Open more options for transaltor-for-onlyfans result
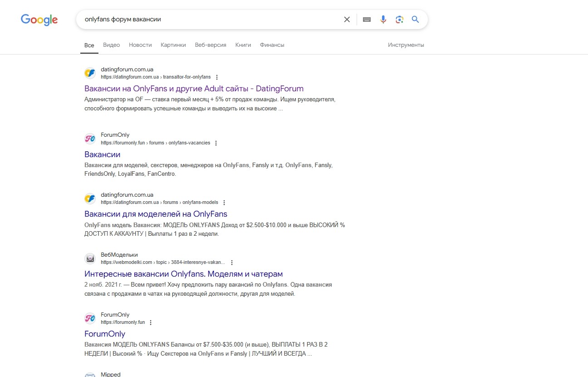Image resolution: width=588 pixels, height=377 pixels. 217,77
